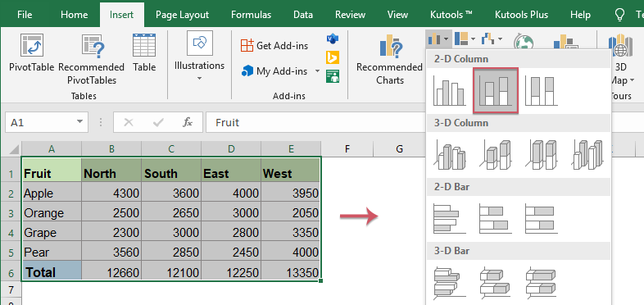
Task: Open the File tab
Action: [25, 15]
